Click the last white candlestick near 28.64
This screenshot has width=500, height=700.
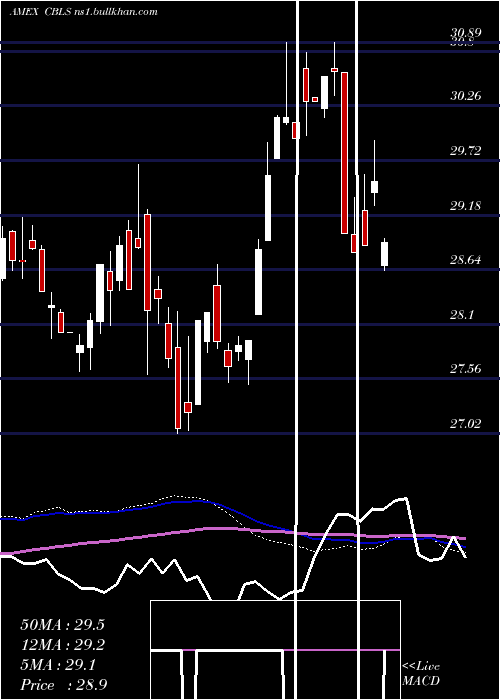(x=384, y=254)
